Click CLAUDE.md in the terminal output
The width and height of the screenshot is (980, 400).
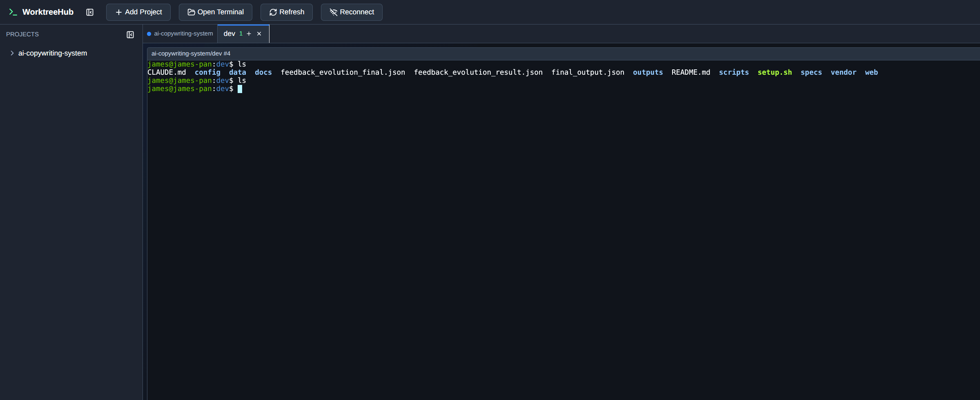click(167, 72)
